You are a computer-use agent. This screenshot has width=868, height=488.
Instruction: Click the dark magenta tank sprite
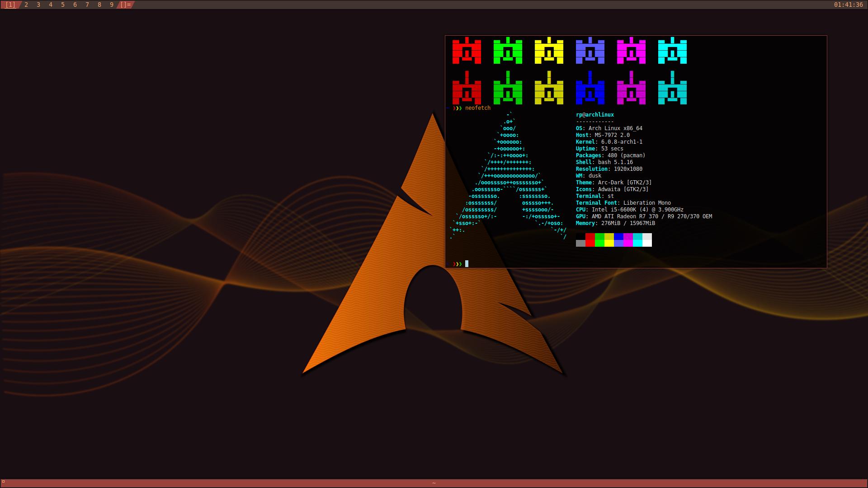(632, 88)
